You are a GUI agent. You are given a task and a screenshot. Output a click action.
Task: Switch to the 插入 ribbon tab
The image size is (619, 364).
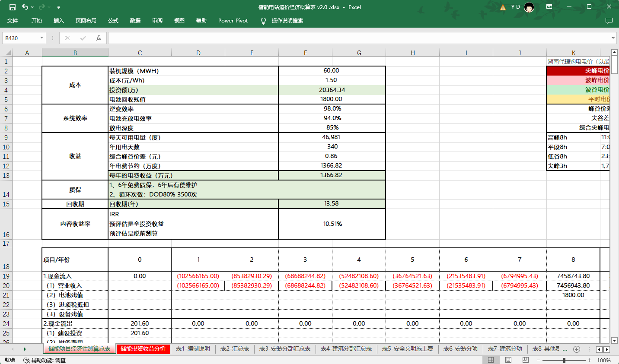click(58, 21)
